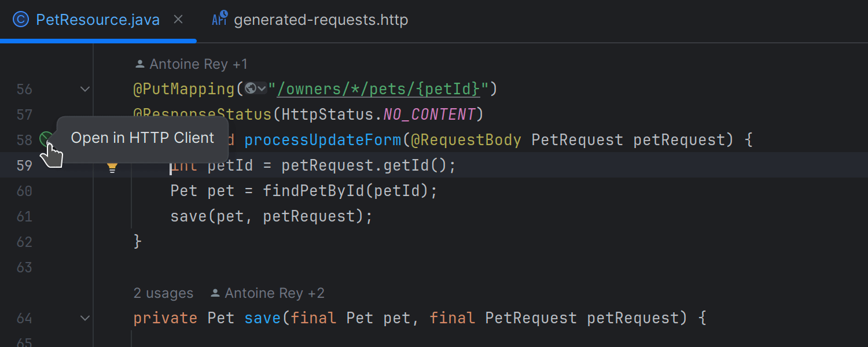
Task: Close the PetResource.java tab
Action: coord(178,19)
